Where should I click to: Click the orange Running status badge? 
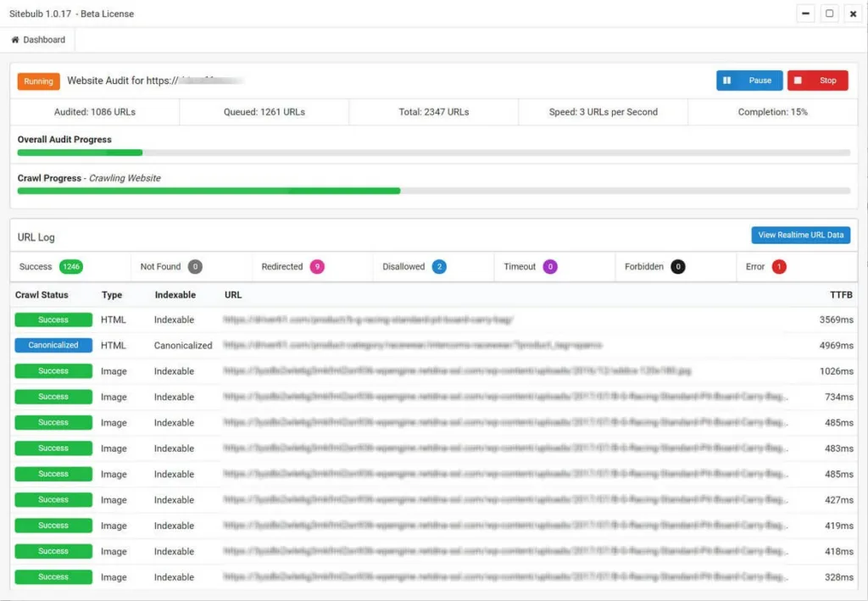click(x=38, y=81)
